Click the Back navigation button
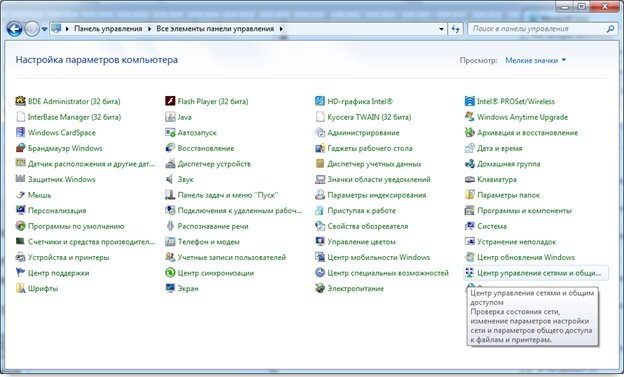Screen dimensions: 624x377 point(14,29)
